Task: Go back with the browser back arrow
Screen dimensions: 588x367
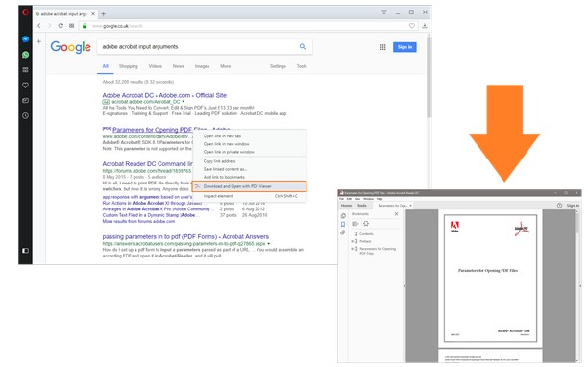Action: click(x=39, y=26)
